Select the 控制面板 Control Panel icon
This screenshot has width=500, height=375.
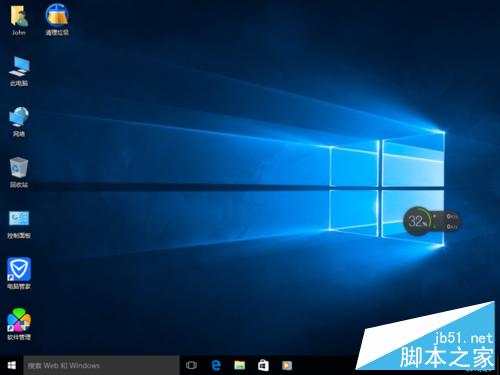click(x=19, y=225)
